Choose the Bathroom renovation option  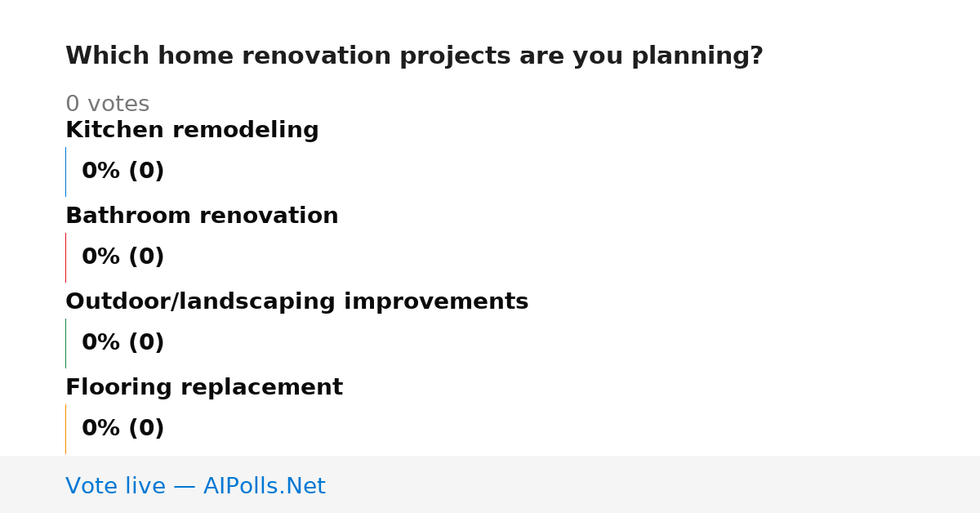coord(202,216)
